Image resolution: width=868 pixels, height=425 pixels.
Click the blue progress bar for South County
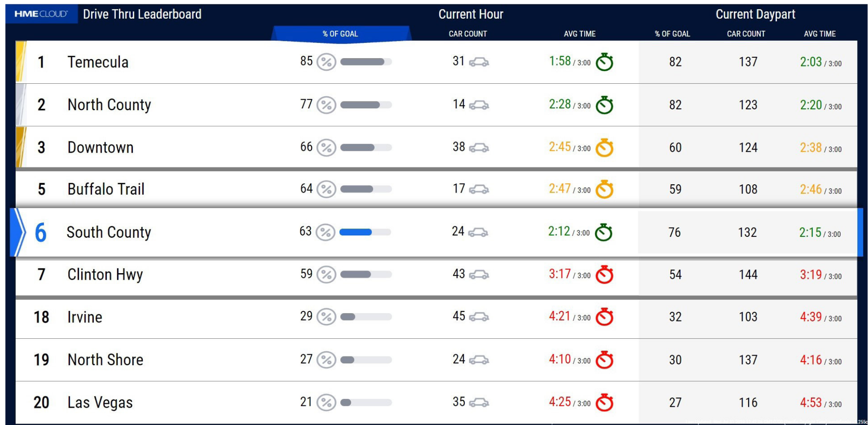click(365, 232)
